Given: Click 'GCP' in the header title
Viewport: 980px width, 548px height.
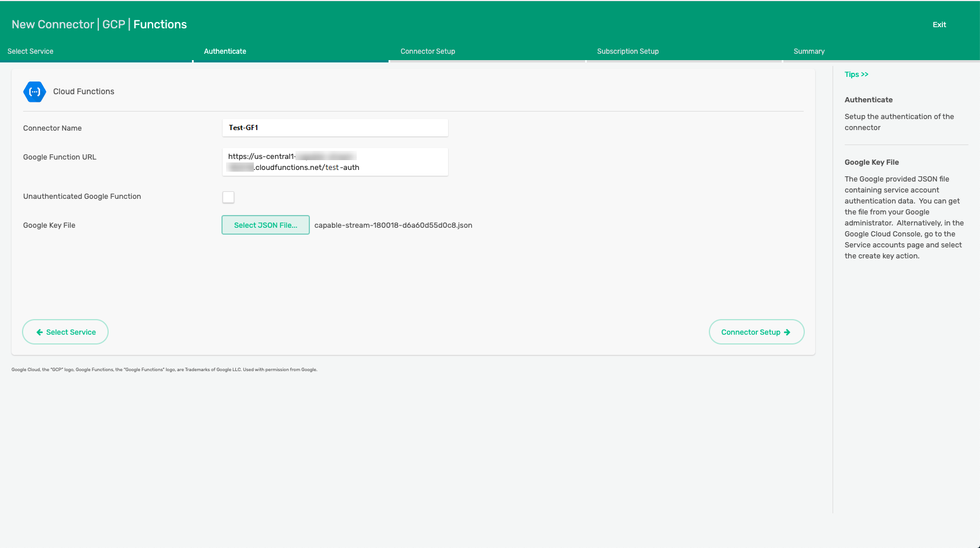Looking at the screenshot, I should 114,25.
